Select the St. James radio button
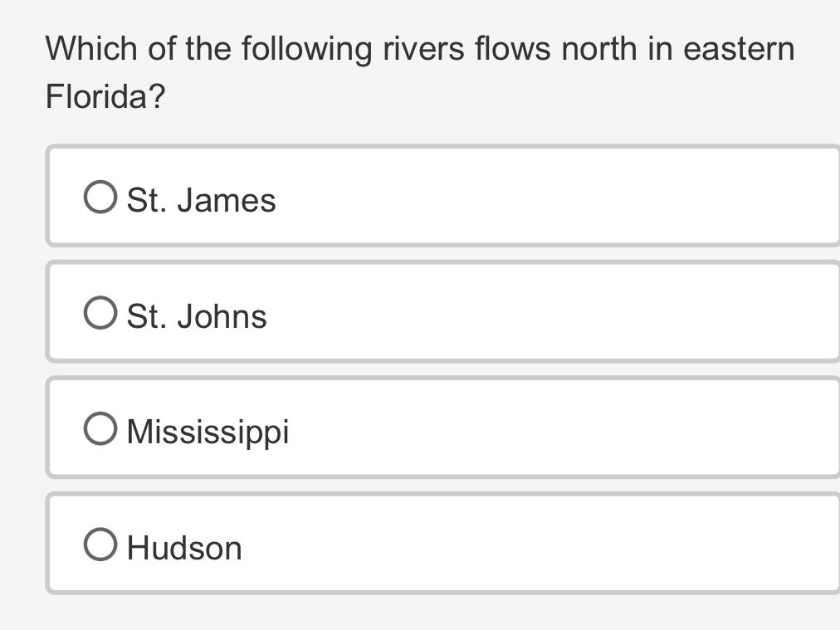The width and height of the screenshot is (840, 630). (100, 197)
